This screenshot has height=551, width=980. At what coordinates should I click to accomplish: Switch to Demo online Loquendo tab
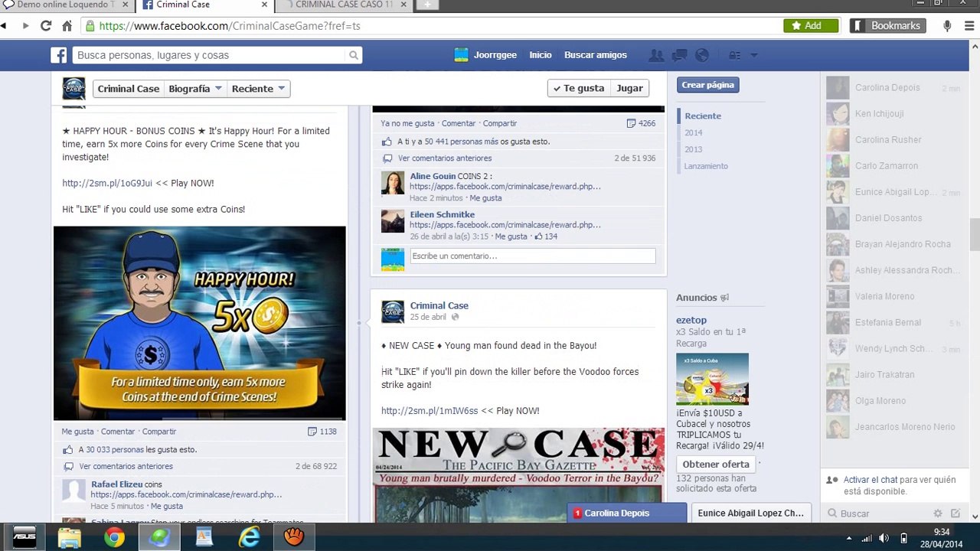(x=67, y=5)
